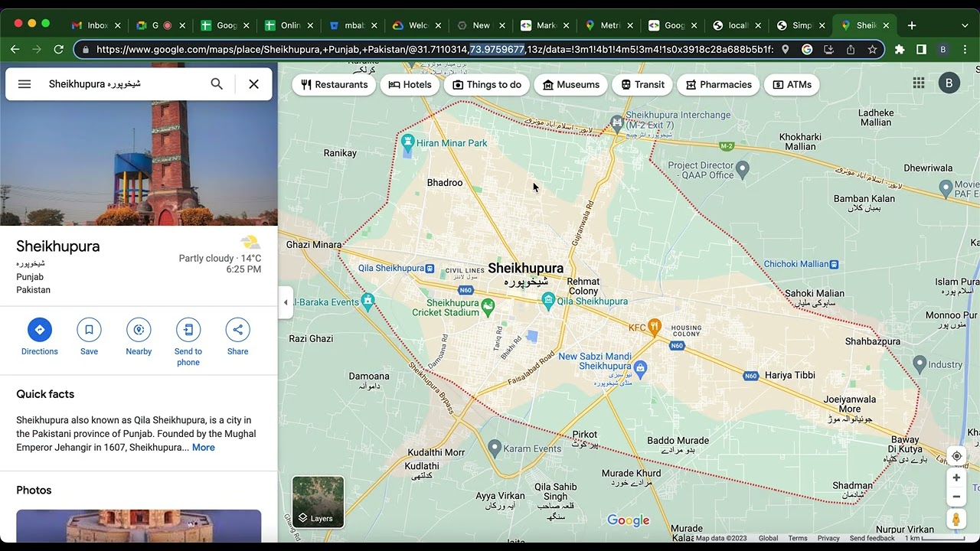Switch to the Metri maps tab
The width and height of the screenshot is (980, 551).
610,25
